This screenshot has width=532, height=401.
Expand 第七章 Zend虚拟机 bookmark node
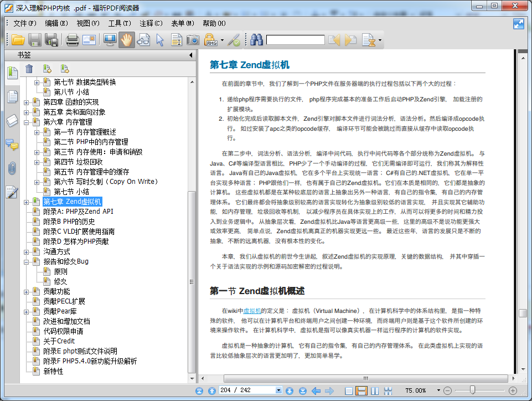click(26, 202)
